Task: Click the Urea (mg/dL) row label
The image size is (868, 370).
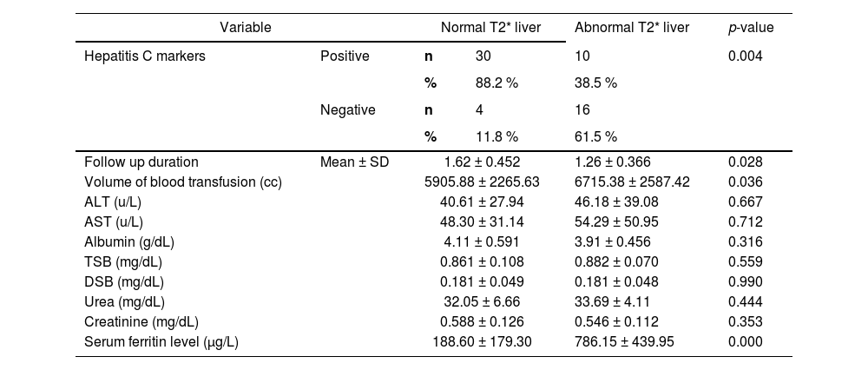Action: (x=124, y=301)
